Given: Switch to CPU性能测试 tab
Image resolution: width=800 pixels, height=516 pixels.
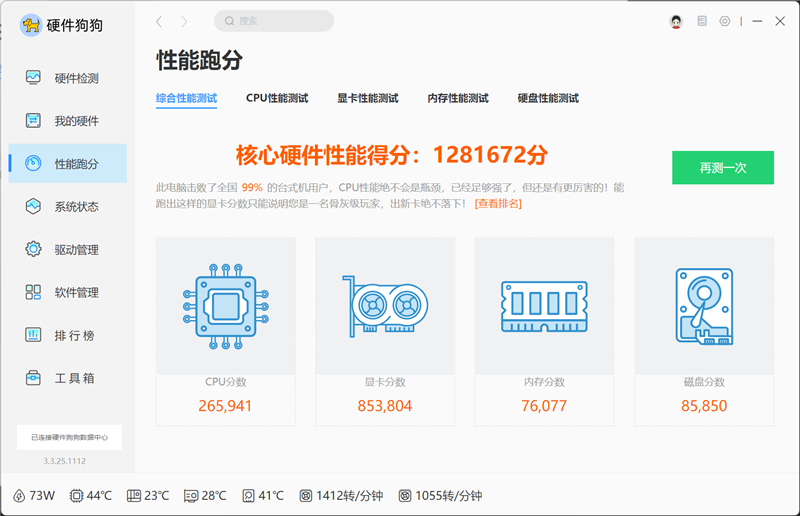Looking at the screenshot, I should 277,98.
